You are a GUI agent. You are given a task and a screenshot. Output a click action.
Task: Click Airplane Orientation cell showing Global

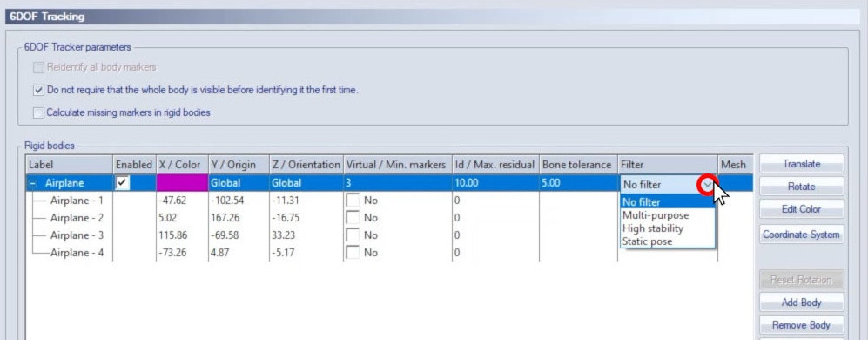306,183
